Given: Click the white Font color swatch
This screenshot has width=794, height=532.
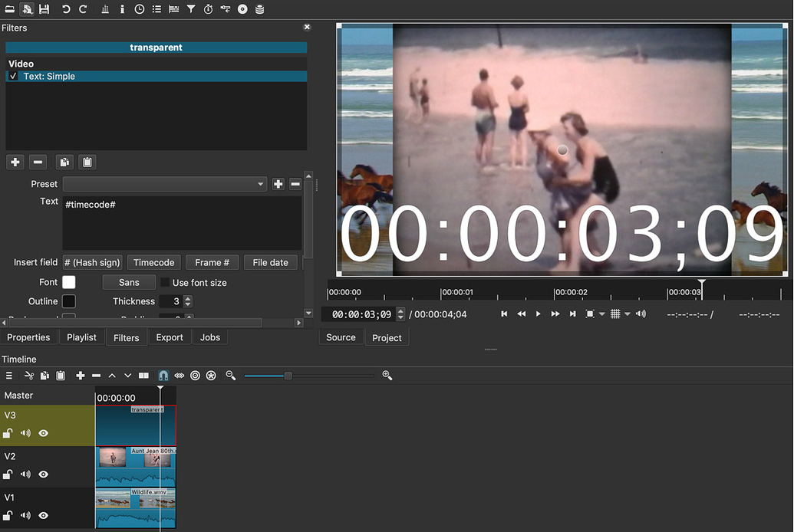Looking at the screenshot, I should [69, 283].
